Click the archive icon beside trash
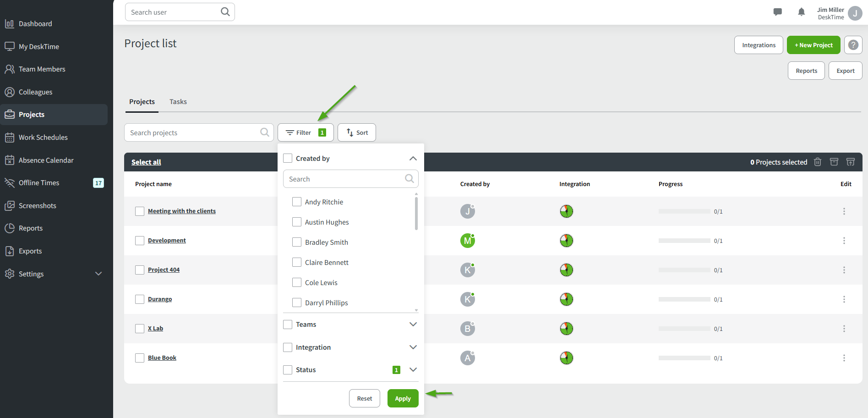The width and height of the screenshot is (868, 418). 834,162
